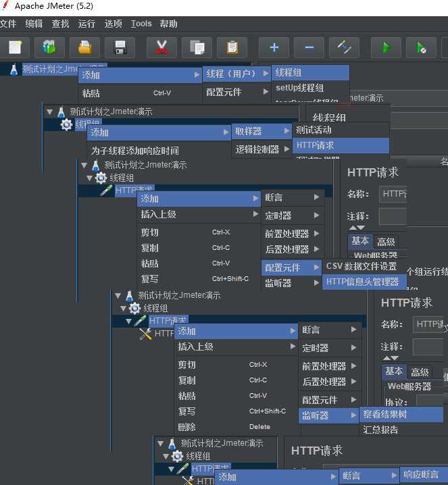
Task: Expand the 线程（用户）submenu
Action: click(237, 74)
